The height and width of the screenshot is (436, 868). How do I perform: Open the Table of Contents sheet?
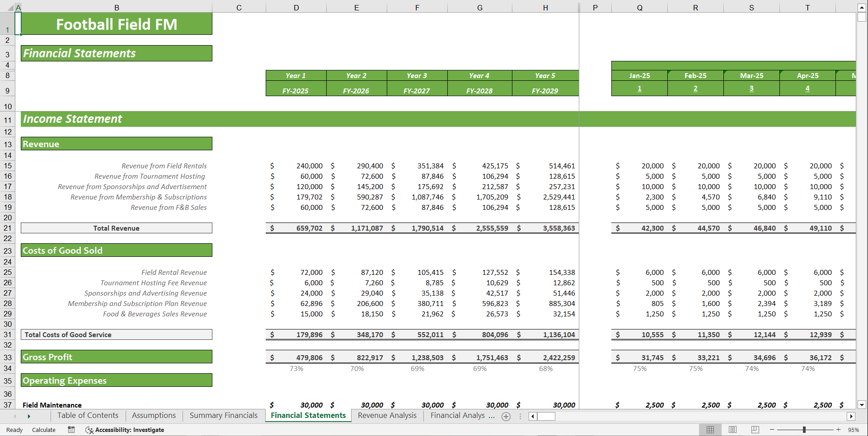87,415
